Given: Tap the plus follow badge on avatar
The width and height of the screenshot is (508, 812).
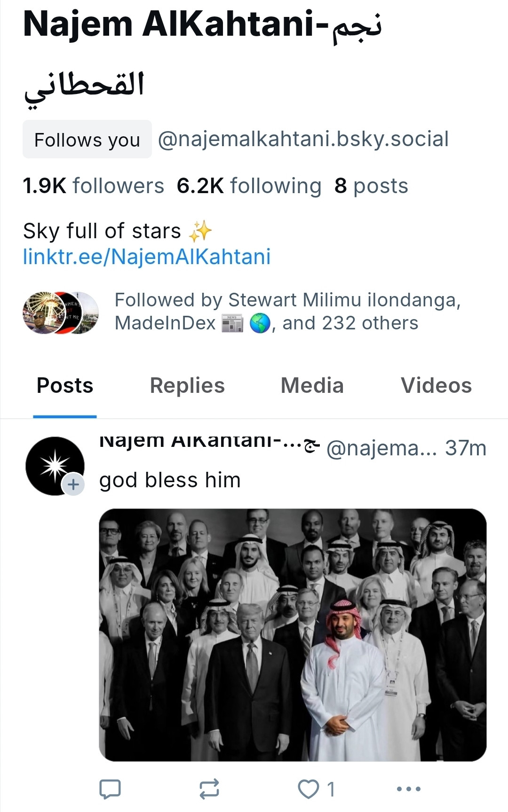Looking at the screenshot, I should click(73, 484).
